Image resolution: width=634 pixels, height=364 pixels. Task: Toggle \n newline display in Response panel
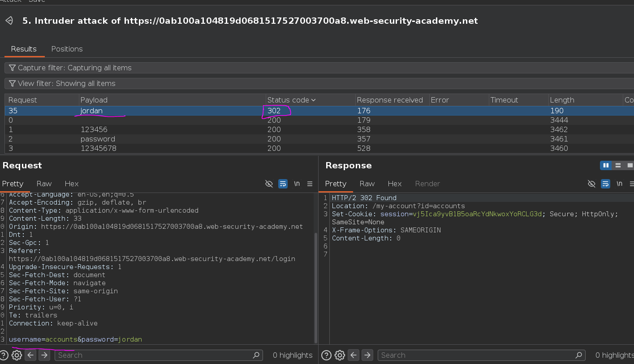pos(619,184)
